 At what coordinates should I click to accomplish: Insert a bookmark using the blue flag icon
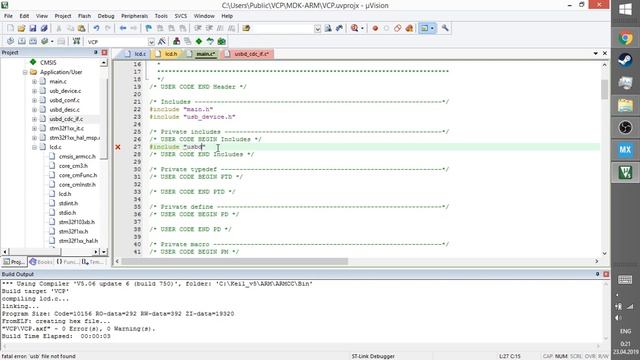pos(148,28)
